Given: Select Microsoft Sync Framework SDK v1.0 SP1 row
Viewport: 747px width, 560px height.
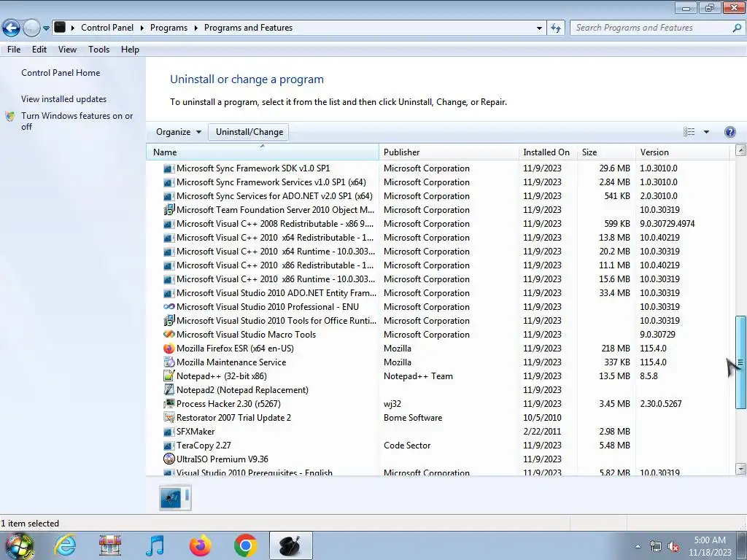Looking at the screenshot, I should (438, 168).
